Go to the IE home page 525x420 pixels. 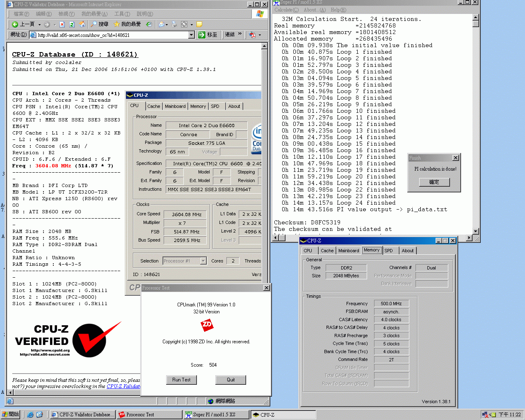[82, 25]
